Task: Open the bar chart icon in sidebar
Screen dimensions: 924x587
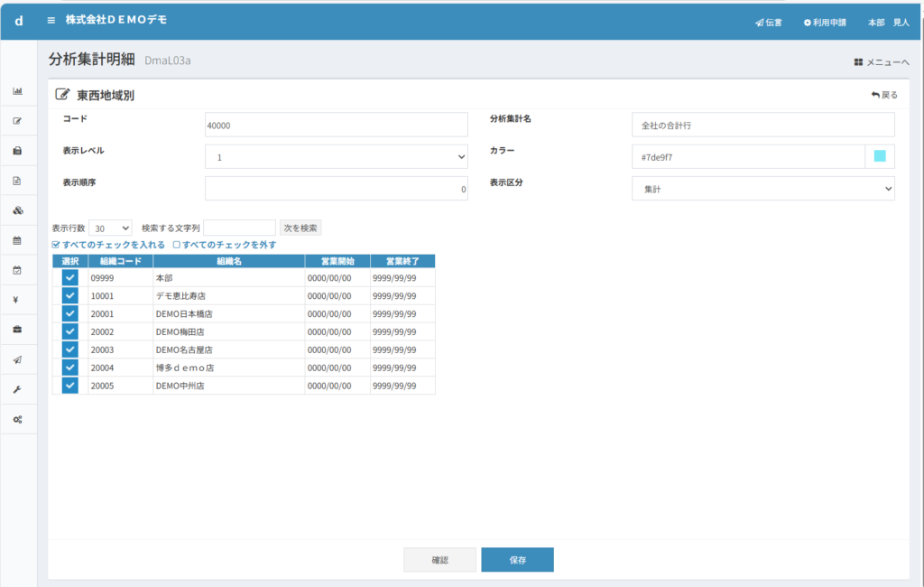Action: click(17, 91)
